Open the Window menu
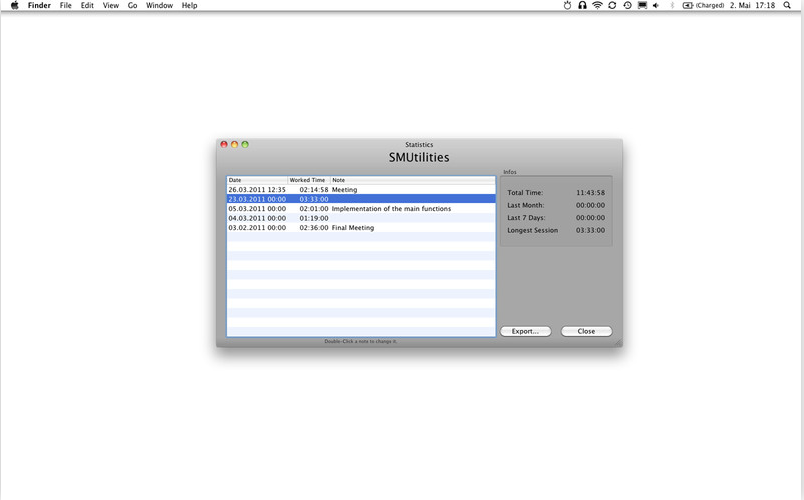 [x=159, y=5]
